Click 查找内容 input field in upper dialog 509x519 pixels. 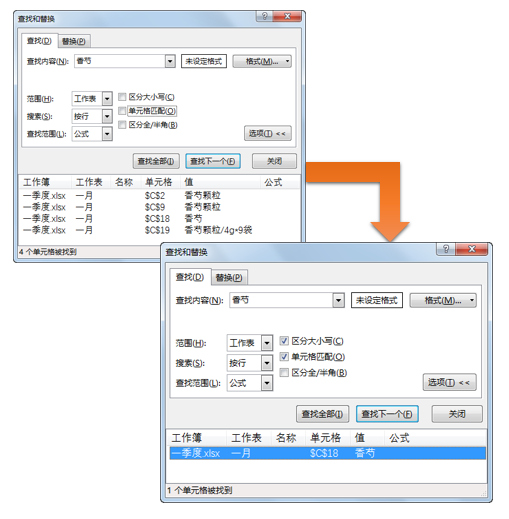point(120,61)
